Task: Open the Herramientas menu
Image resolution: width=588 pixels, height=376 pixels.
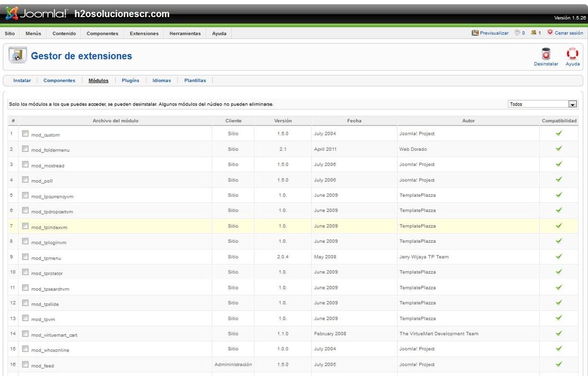Action: (x=185, y=33)
